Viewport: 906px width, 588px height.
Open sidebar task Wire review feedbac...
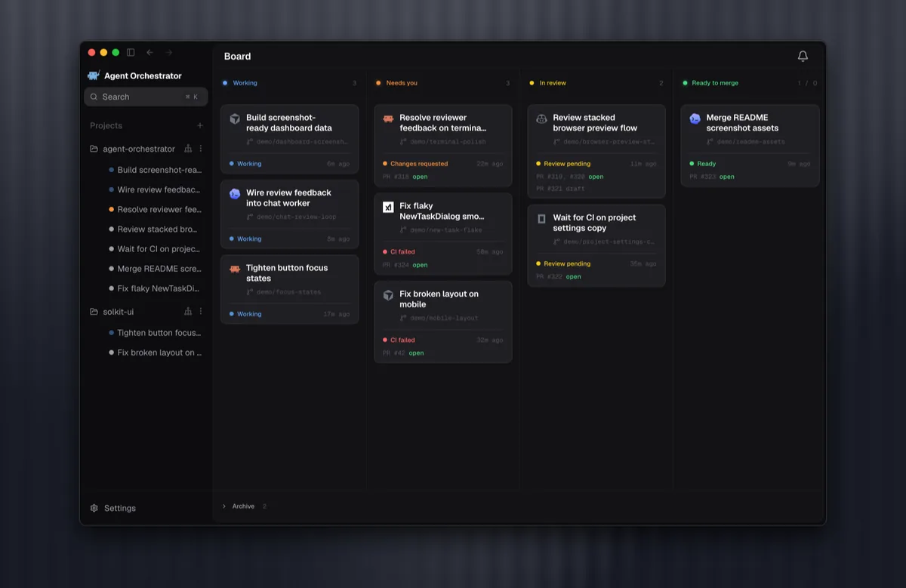tap(155, 189)
